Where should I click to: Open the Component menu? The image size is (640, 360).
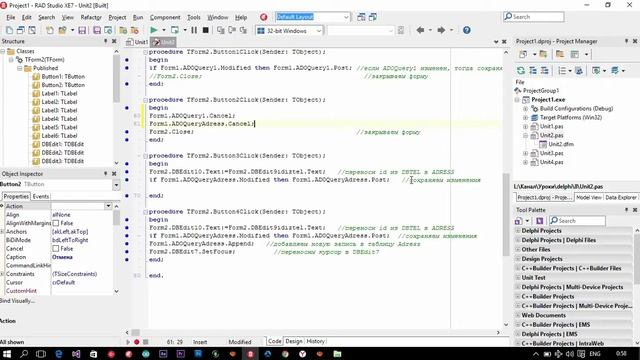pos(164,17)
